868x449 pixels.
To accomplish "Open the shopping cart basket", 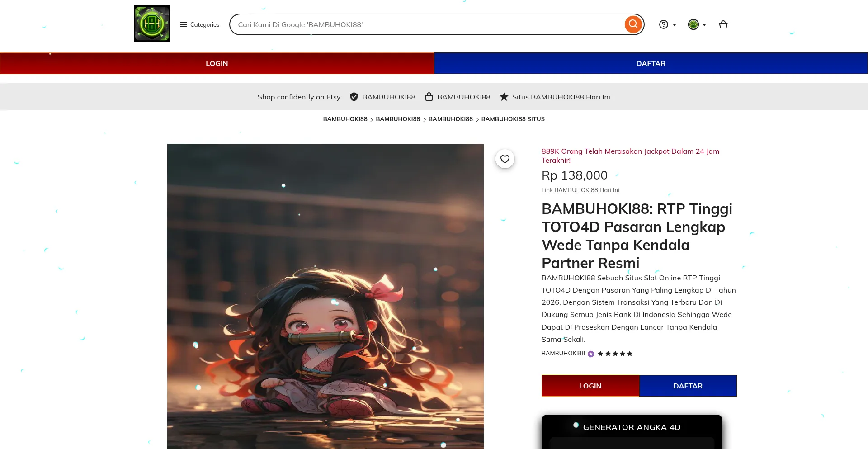I will click(723, 24).
